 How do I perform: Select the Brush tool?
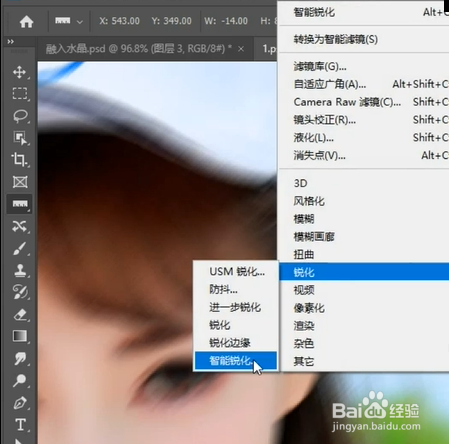coord(20,248)
